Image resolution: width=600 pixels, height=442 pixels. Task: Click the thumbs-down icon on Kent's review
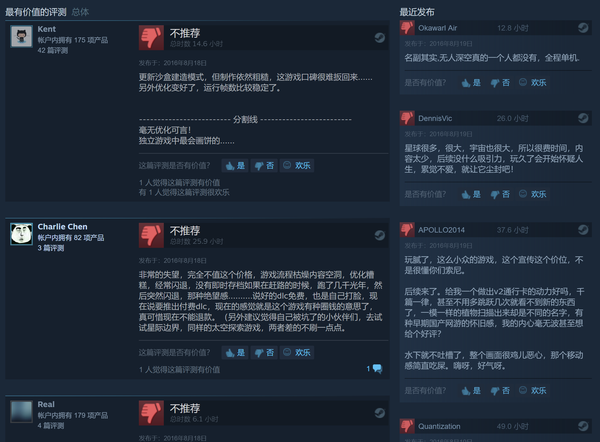coord(151,38)
